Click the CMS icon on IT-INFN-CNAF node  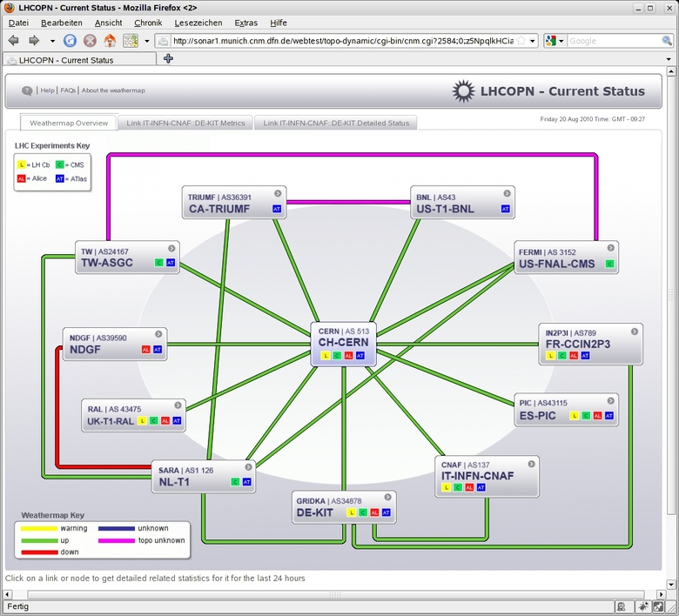click(x=458, y=487)
